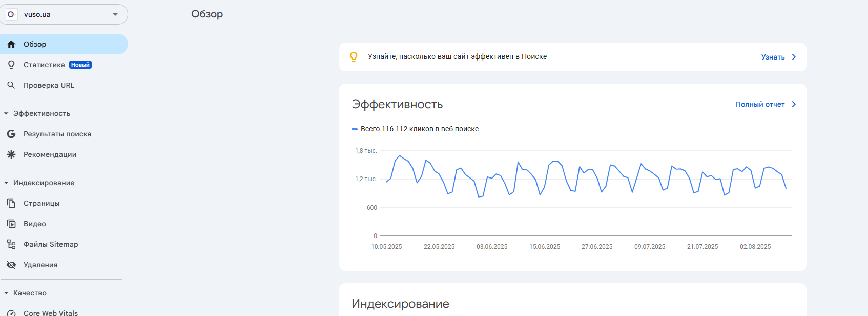Open the Статистика menu item
Viewport: 868px width, 316px height.
coord(64,65)
